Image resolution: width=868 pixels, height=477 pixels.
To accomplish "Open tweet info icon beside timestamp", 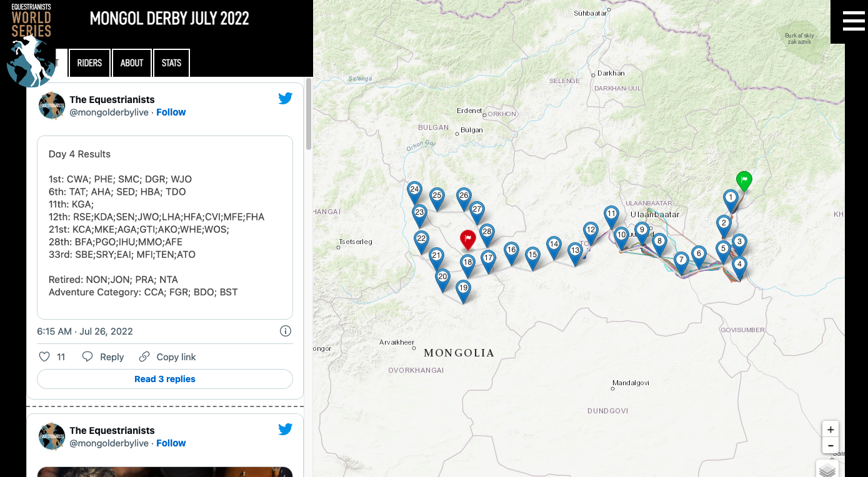I will (x=286, y=331).
